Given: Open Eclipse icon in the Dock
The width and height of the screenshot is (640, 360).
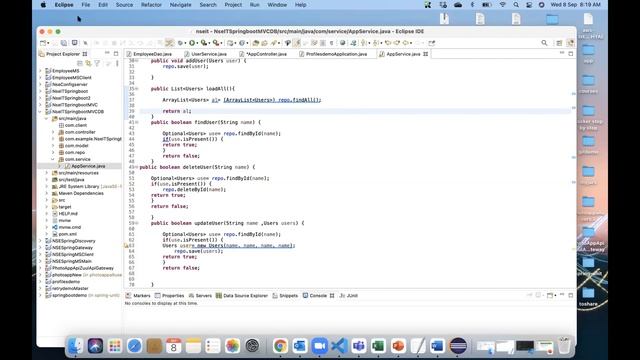Looking at the screenshot, I should (458, 346).
